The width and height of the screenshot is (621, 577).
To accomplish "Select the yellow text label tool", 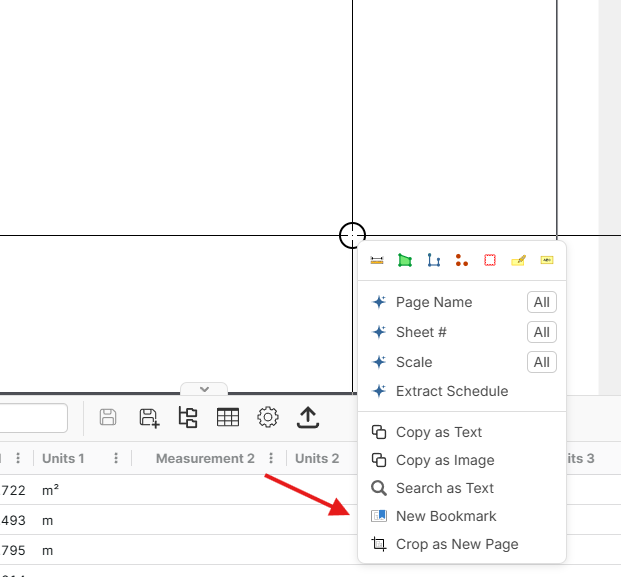I will [546, 260].
